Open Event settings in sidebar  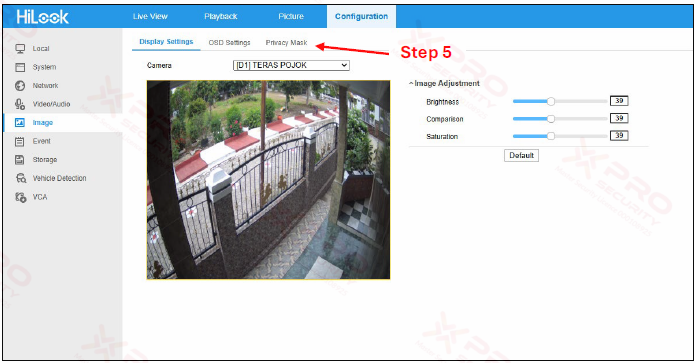pyautogui.click(x=42, y=141)
